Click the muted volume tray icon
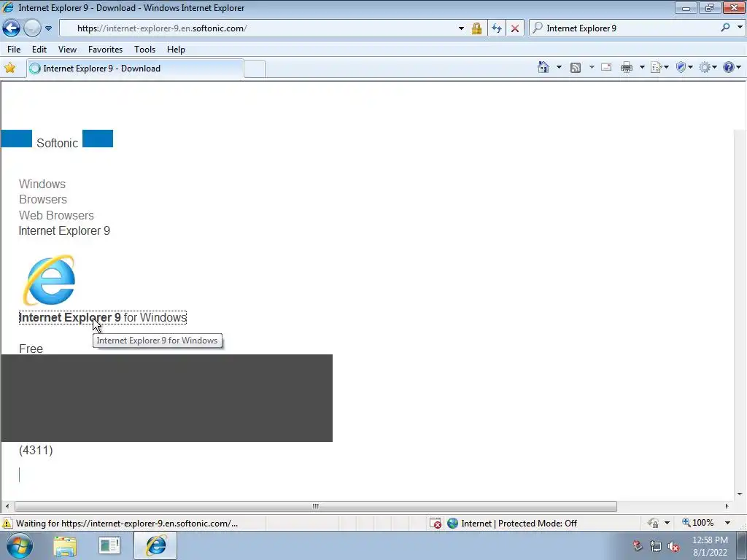 673,547
